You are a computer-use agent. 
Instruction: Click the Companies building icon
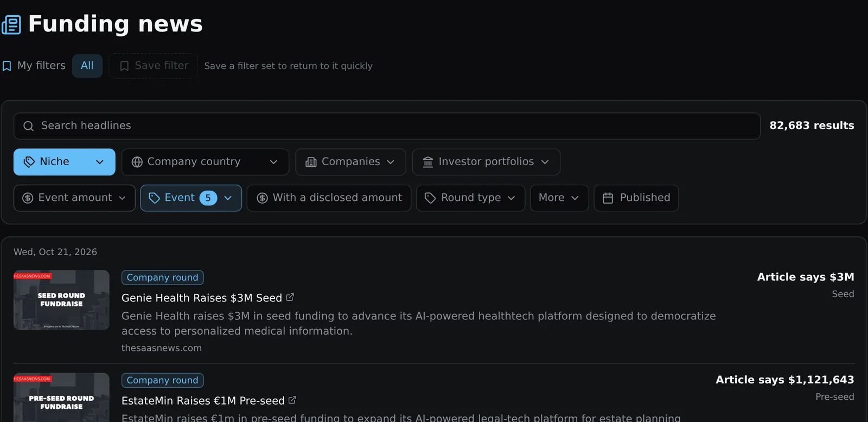[311, 162]
